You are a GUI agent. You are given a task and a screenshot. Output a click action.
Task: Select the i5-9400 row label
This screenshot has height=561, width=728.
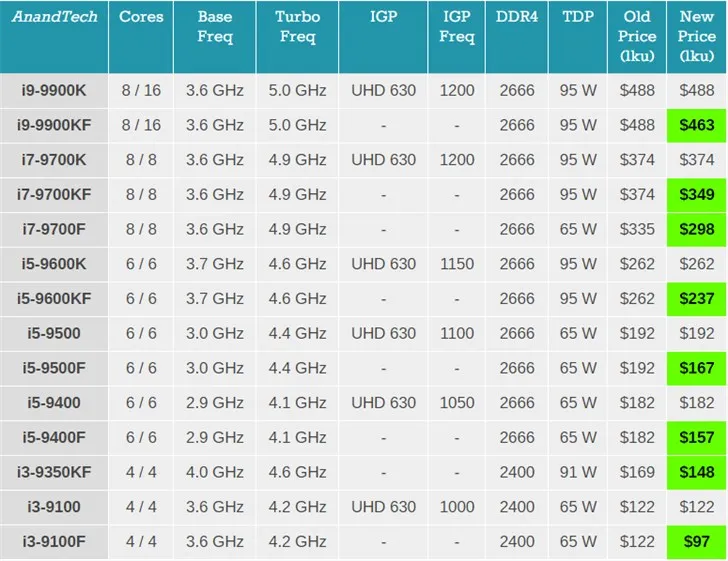(x=54, y=403)
